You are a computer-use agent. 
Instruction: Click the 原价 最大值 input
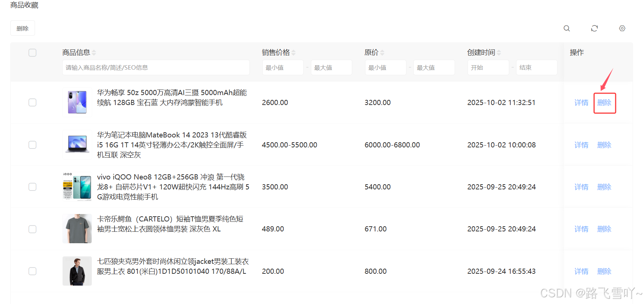coord(434,67)
